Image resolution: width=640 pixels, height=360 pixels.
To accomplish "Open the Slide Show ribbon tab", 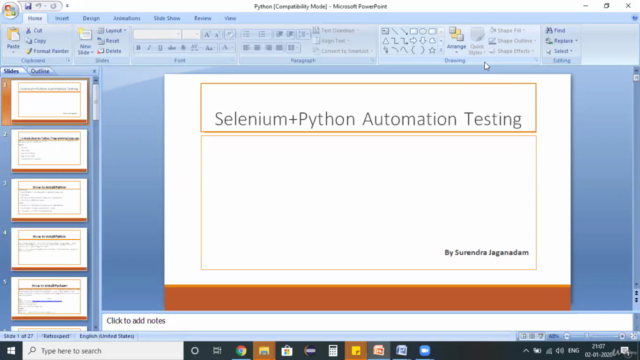I will (167, 18).
